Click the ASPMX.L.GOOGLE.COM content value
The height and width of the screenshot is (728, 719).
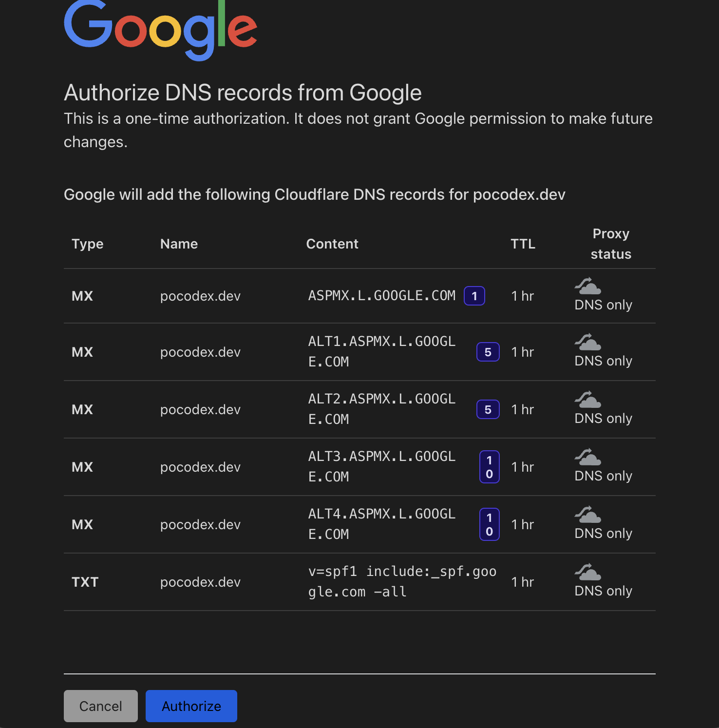coord(382,296)
